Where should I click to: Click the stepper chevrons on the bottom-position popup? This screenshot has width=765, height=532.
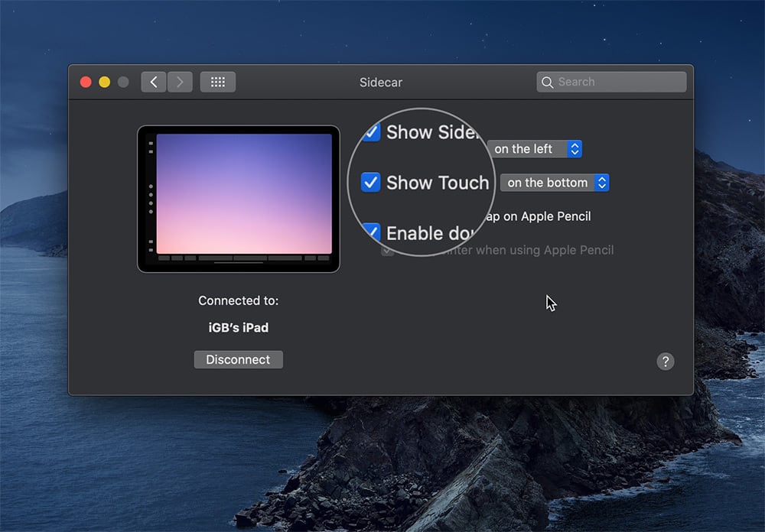tap(602, 182)
